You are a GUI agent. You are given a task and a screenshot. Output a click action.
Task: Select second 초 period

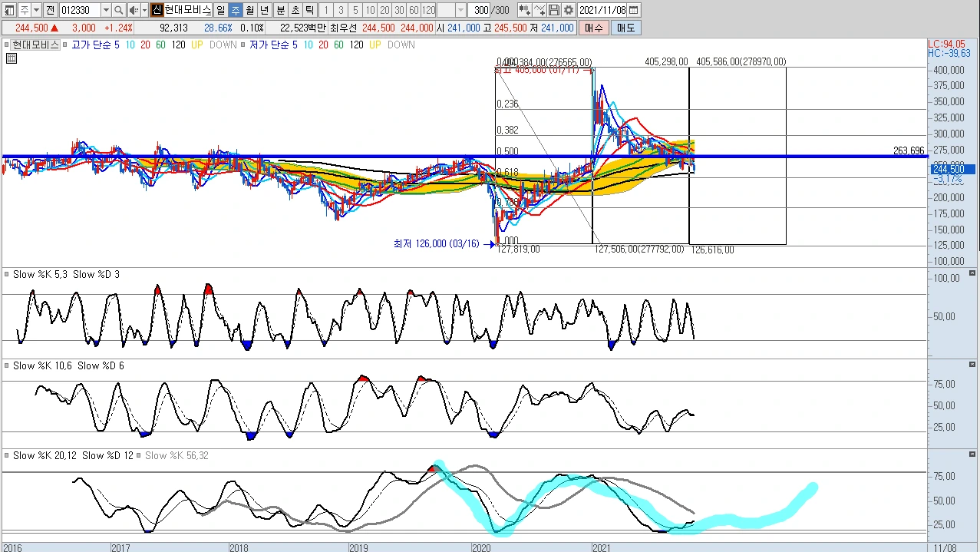[295, 10]
